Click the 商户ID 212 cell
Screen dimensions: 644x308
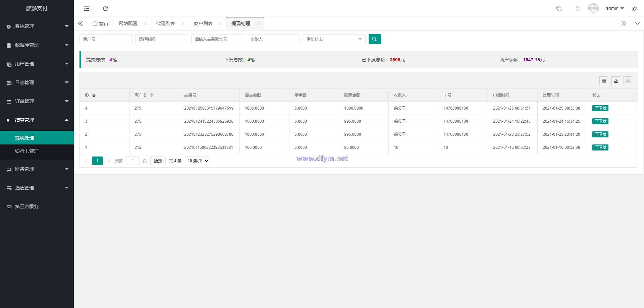(154, 147)
